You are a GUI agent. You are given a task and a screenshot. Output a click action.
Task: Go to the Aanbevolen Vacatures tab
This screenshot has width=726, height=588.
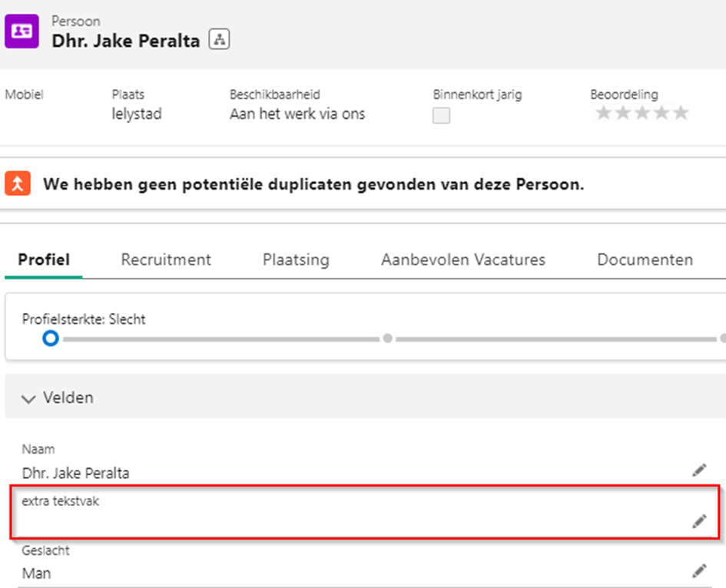(463, 259)
